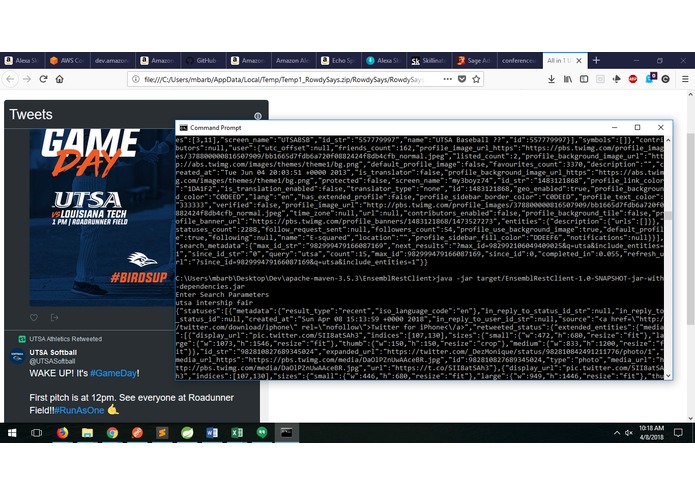
Task: Go to the Firefox home page
Action: pyautogui.click(x=59, y=79)
